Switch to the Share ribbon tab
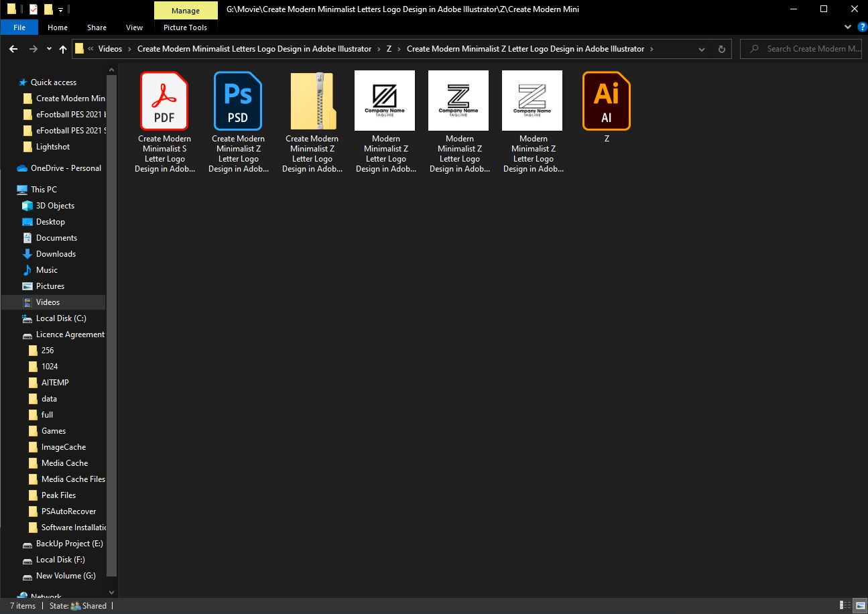The width and height of the screenshot is (868, 614). pyautogui.click(x=97, y=27)
